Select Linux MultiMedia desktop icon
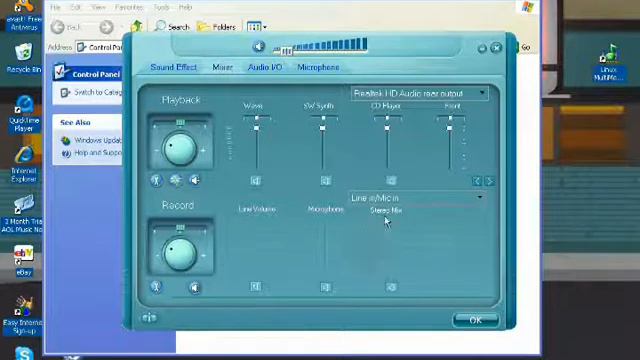 (608, 62)
